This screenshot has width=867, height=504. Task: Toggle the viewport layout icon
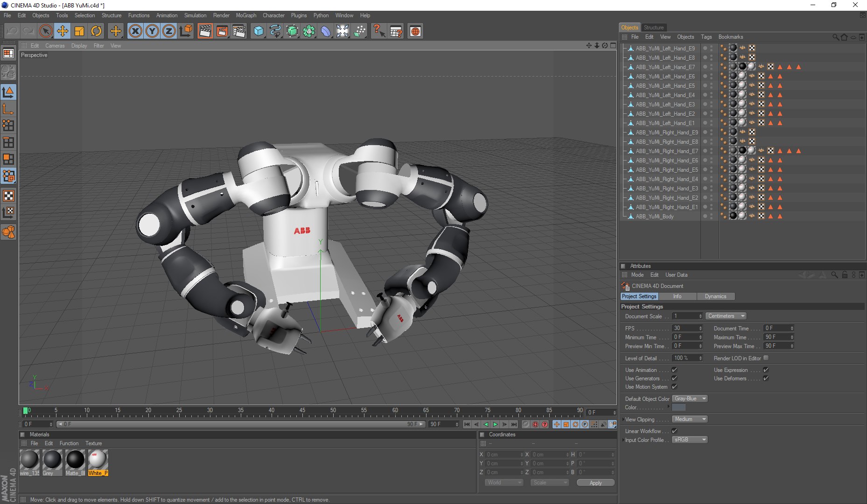tap(8, 54)
